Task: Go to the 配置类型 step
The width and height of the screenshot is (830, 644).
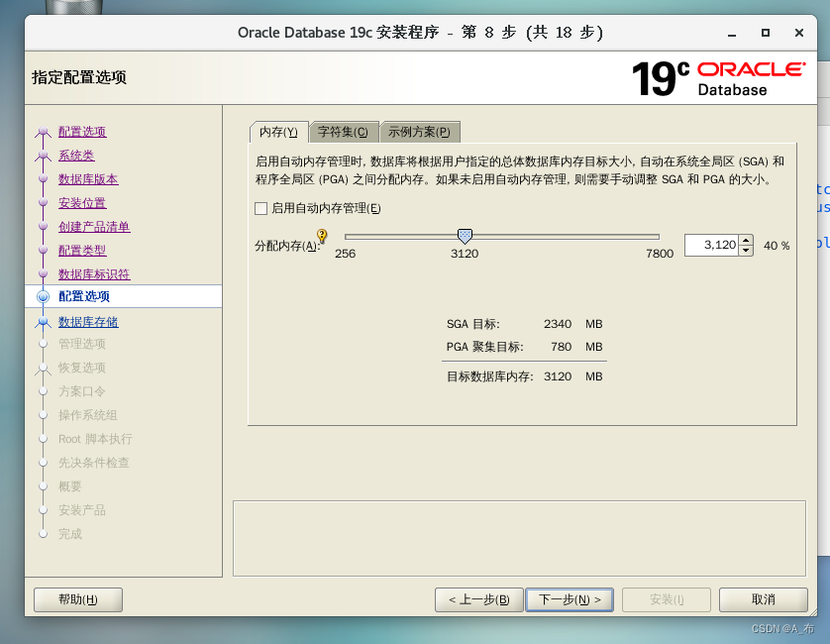Action: click(x=82, y=251)
